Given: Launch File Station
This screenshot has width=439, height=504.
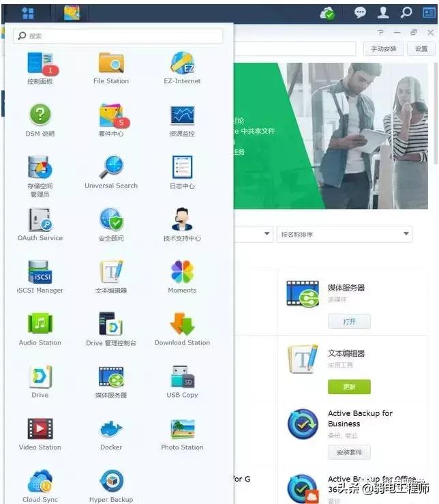Looking at the screenshot, I should pyautogui.click(x=111, y=68).
